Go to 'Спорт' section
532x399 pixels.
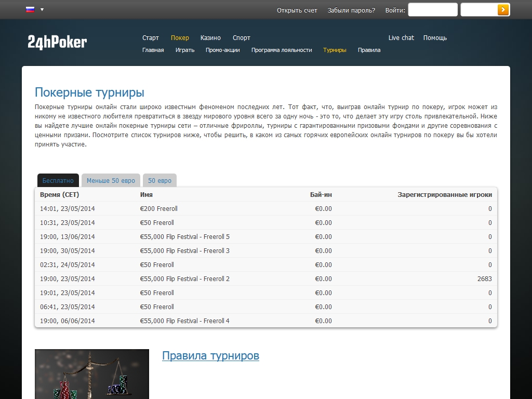(241, 38)
